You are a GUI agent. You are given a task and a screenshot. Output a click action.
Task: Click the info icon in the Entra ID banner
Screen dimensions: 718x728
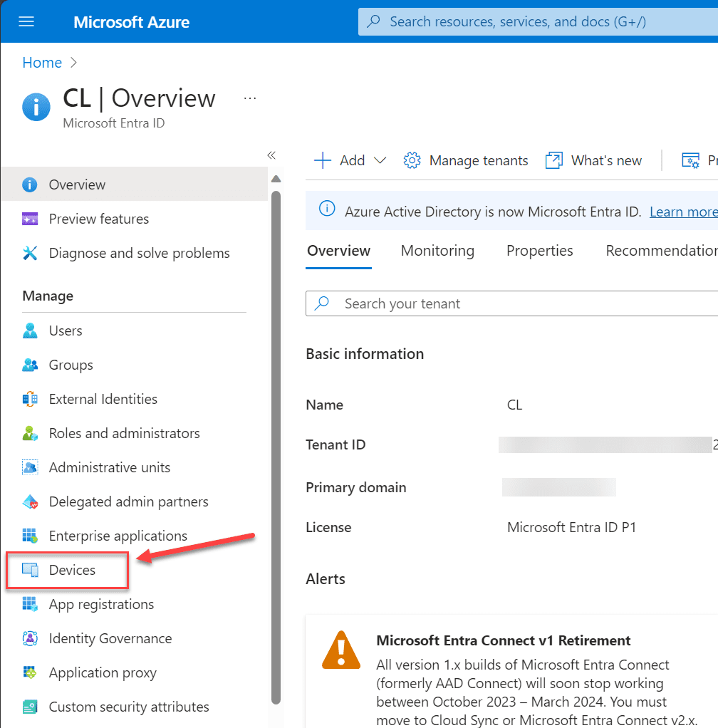click(327, 209)
